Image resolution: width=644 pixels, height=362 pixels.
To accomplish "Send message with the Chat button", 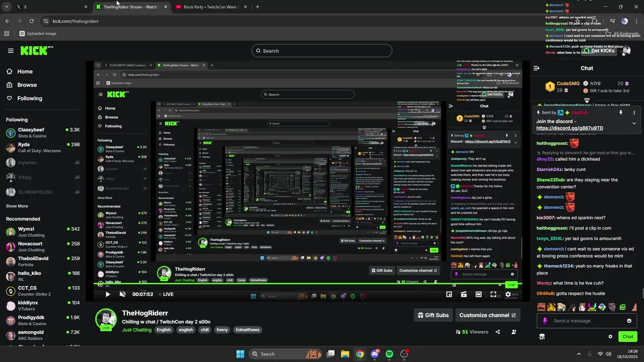I will point(628,336).
